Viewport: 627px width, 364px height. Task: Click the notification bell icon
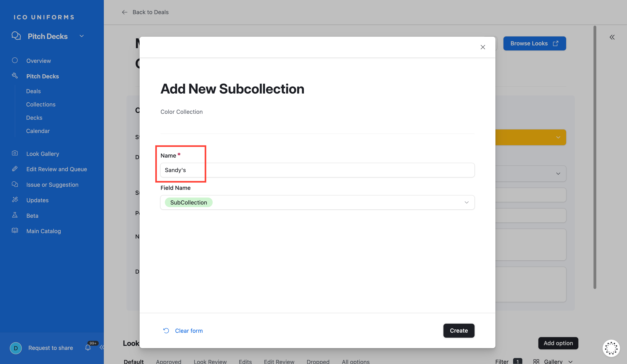(88, 347)
